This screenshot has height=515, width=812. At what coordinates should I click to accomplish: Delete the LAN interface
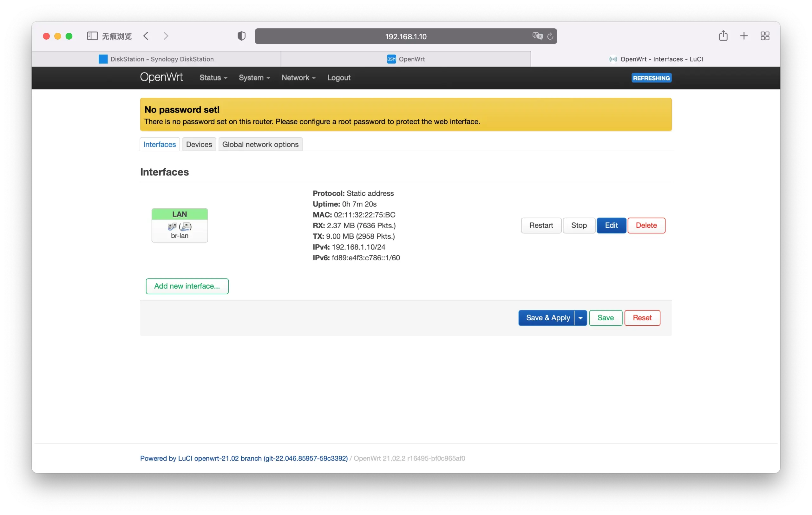(x=646, y=225)
